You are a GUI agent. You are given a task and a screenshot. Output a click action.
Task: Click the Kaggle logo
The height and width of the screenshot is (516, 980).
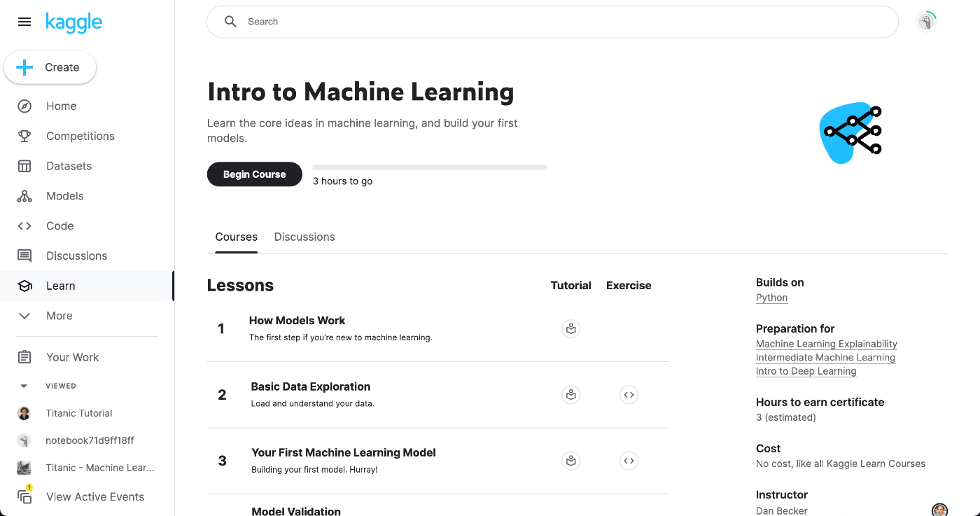pos(73,22)
